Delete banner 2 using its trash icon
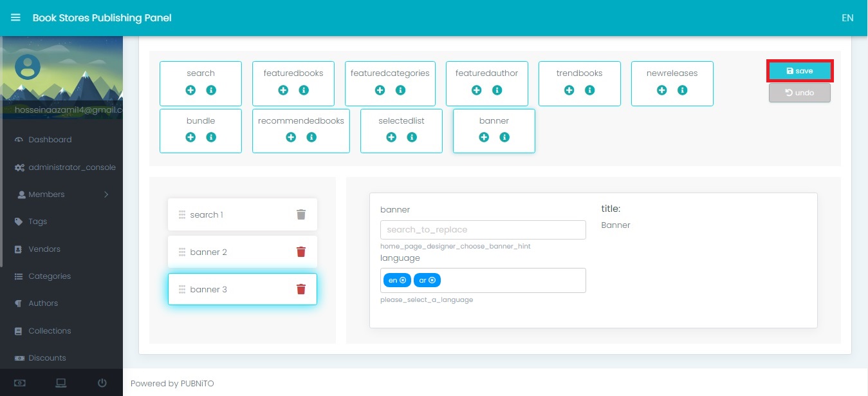The image size is (868, 396). click(300, 252)
